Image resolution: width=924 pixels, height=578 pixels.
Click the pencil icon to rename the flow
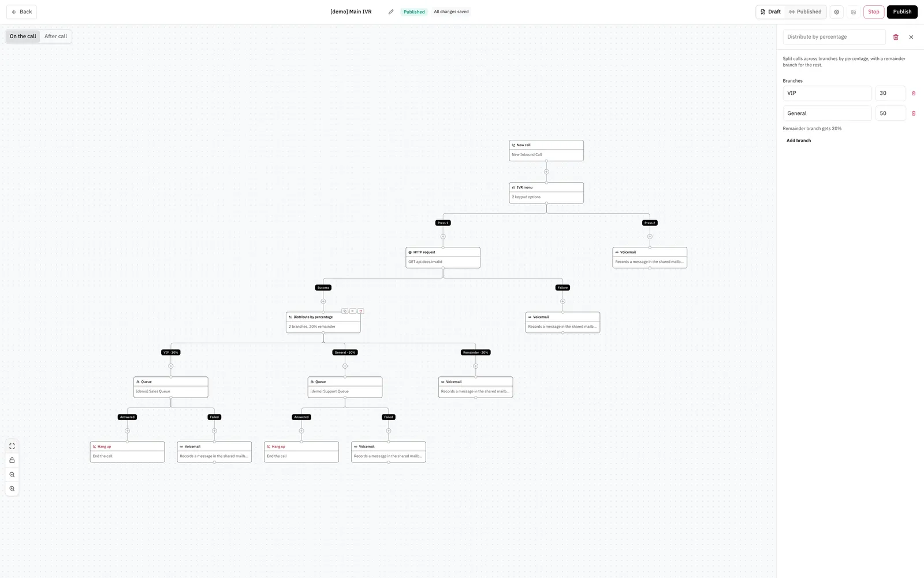[x=391, y=12]
